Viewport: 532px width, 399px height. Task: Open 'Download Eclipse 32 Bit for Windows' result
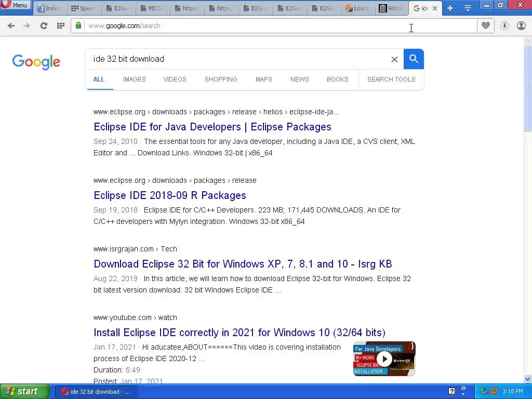pos(243,264)
